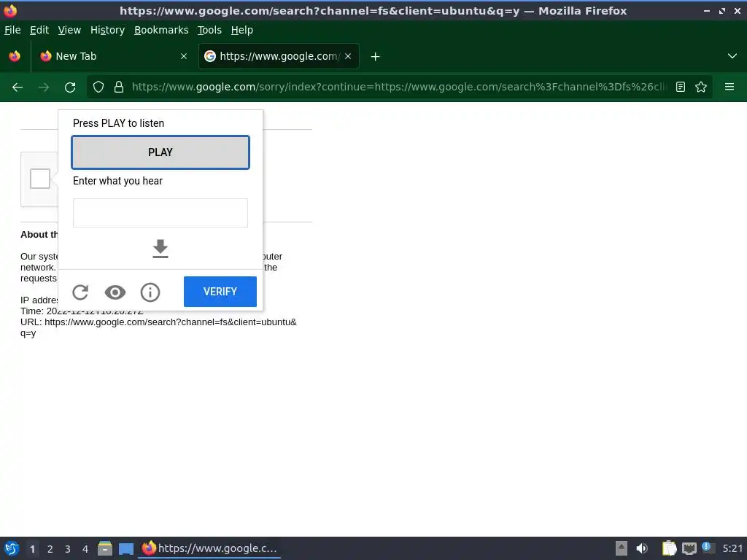Open the volume control tray icon

pos(642,548)
